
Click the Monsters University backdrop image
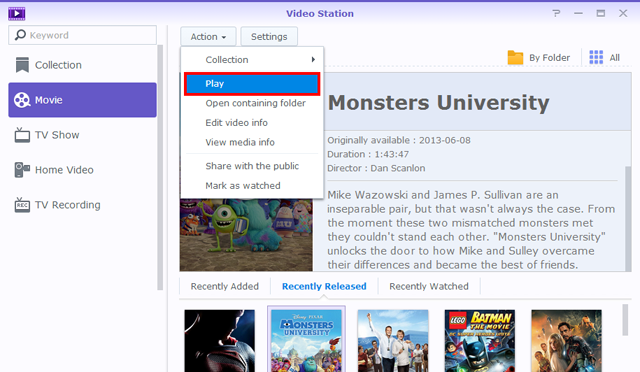point(246,235)
